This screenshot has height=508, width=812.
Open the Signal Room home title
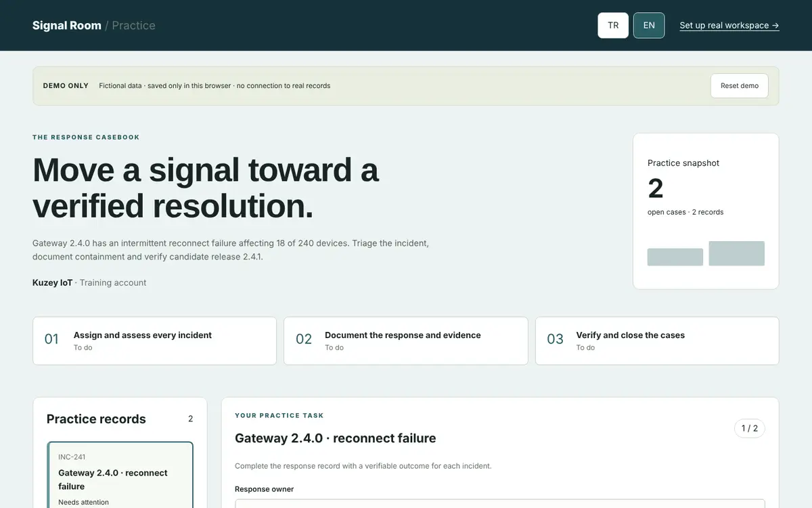click(67, 25)
